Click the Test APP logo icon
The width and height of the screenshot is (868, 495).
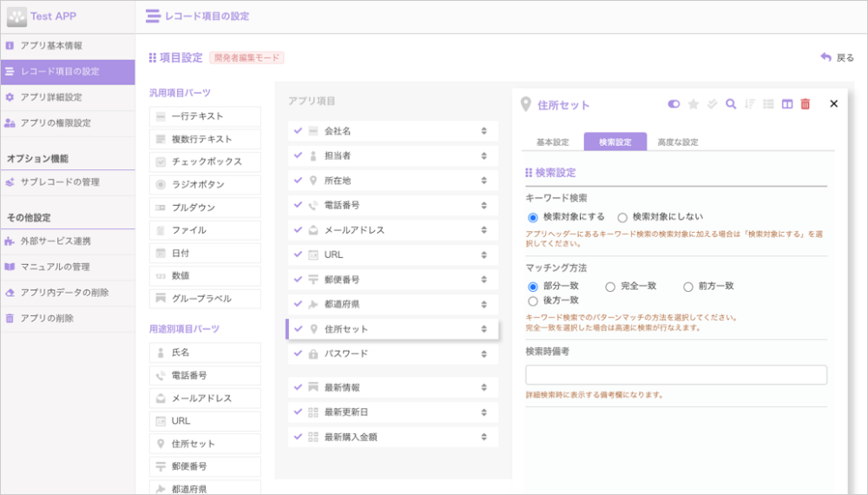[x=16, y=16]
